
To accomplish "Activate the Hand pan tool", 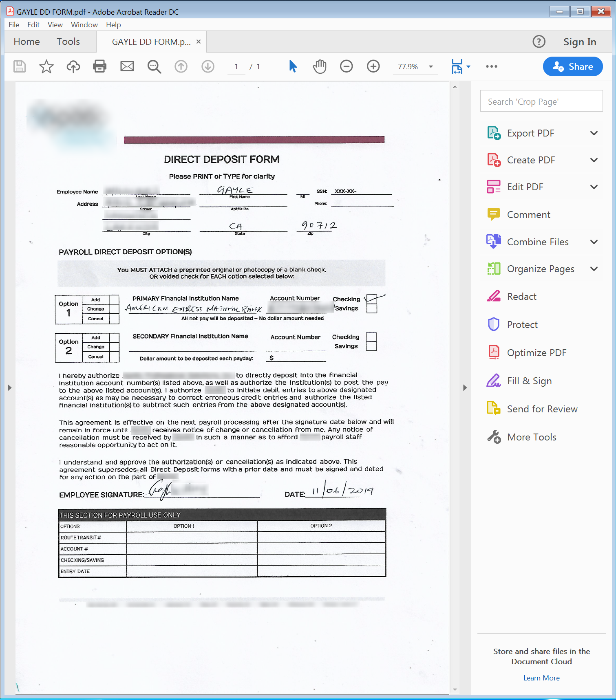I will (x=320, y=66).
